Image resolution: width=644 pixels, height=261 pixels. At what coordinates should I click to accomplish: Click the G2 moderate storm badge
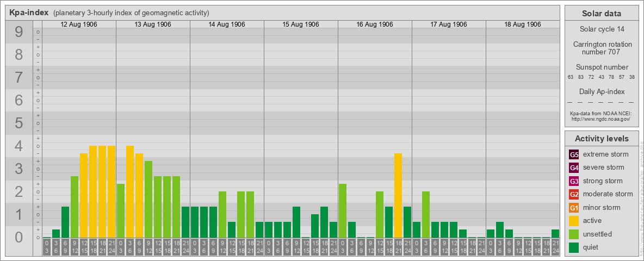click(574, 194)
